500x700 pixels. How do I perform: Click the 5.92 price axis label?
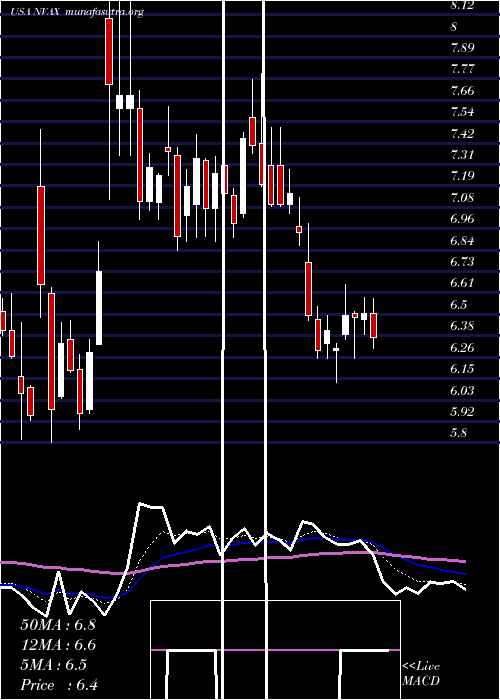tap(462, 411)
